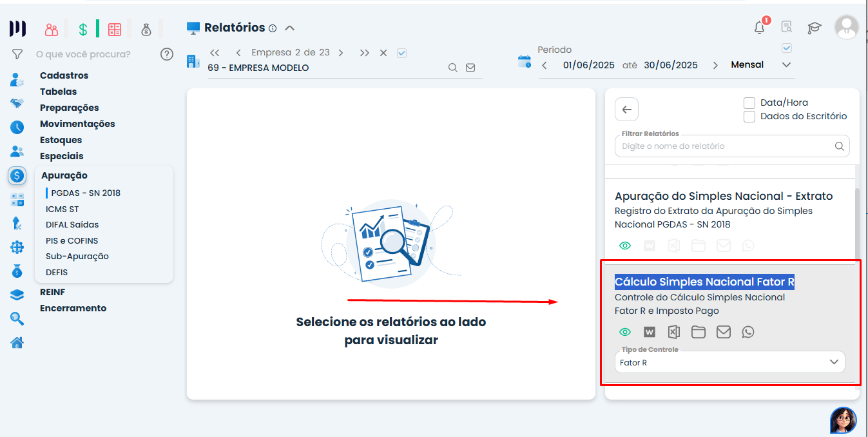The image size is (868, 437).
Task: Select the ship wheel sidebar icon
Action: click(17, 247)
